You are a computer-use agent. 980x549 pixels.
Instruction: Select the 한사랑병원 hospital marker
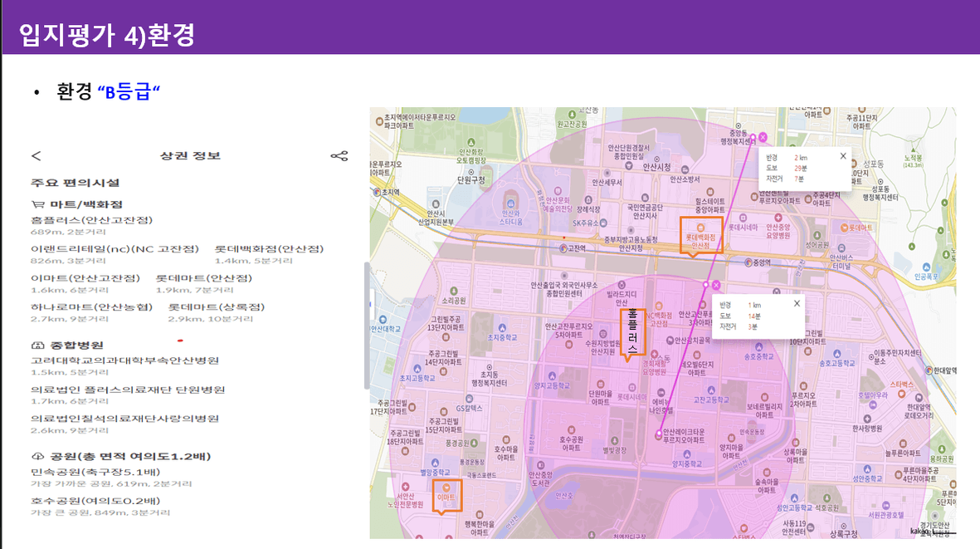pyautogui.click(x=867, y=419)
